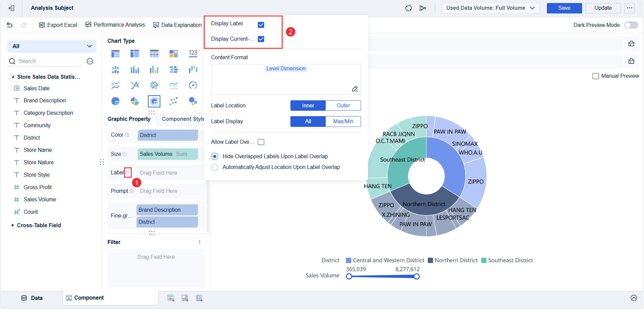Switch to the Component Style tab
The width and height of the screenshot is (644, 309).
183,118
